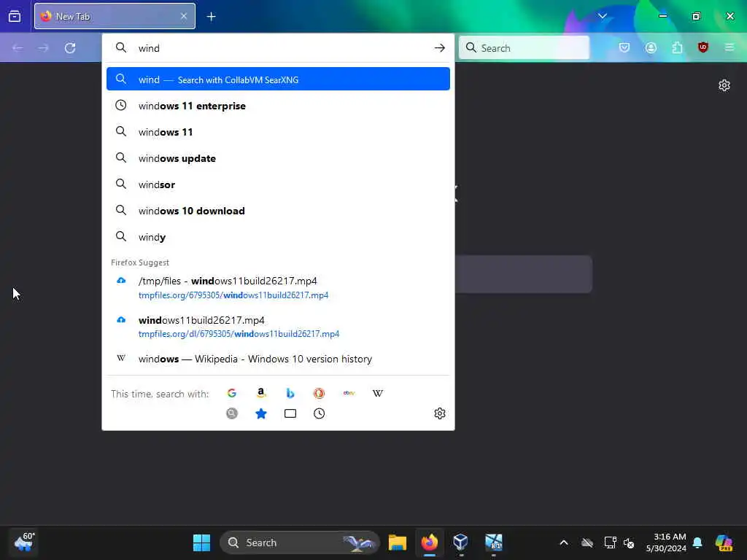This screenshot has width=747, height=560.
Task: Open the clock showing 3:16 AM
Action: 666,542
